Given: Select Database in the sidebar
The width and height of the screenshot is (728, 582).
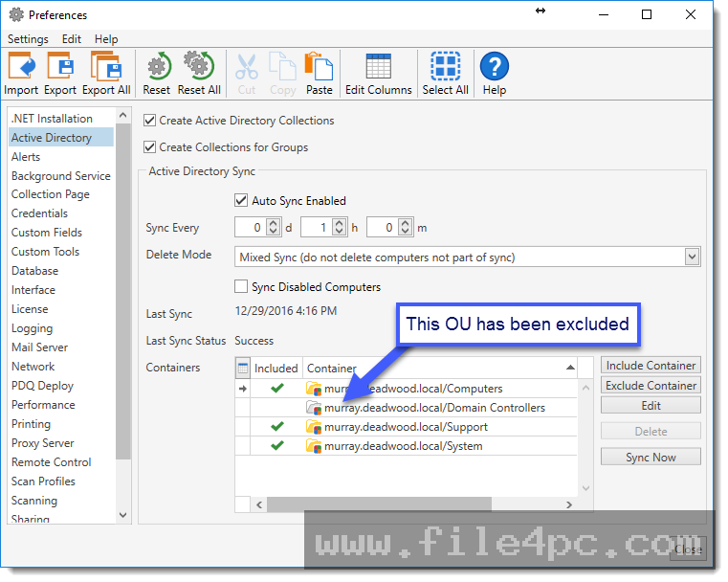Looking at the screenshot, I should pyautogui.click(x=35, y=271).
